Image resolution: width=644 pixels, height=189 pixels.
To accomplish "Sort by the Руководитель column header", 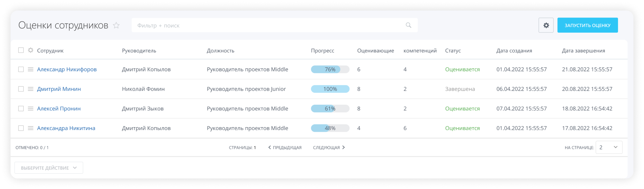I will coord(139,51).
